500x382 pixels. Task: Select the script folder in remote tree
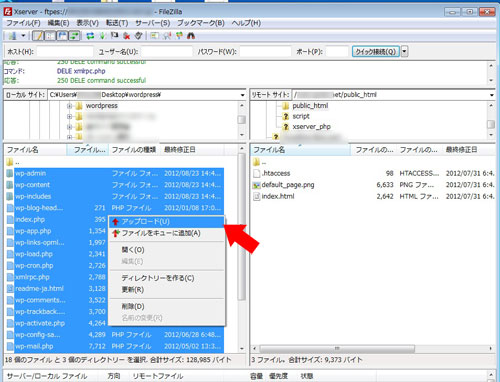[x=301, y=116]
